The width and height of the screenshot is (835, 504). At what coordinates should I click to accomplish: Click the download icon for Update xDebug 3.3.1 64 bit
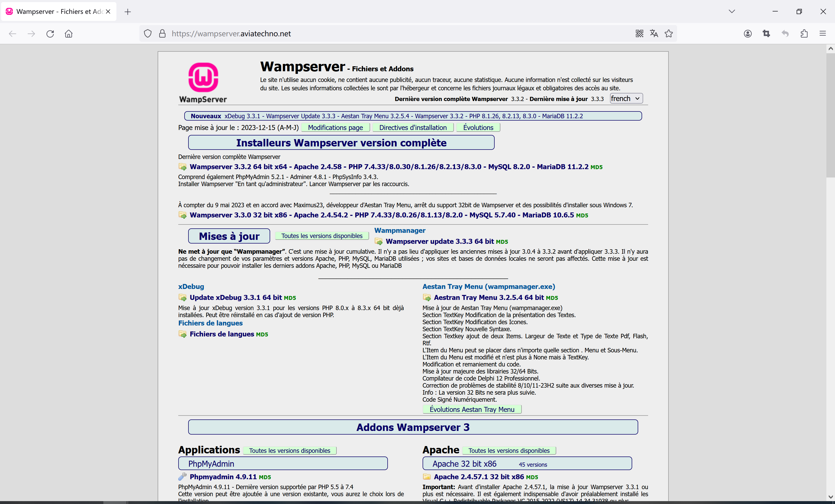pos(182,298)
